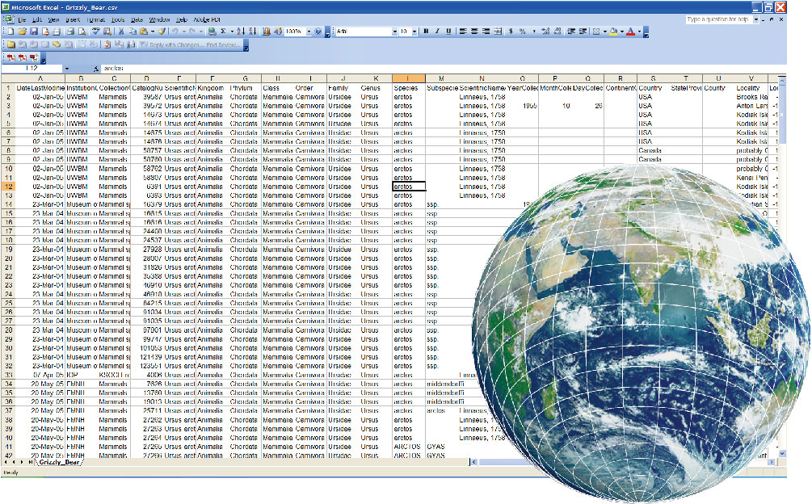Merge and center cells icon
The image size is (812, 504).
pyautogui.click(x=498, y=31)
